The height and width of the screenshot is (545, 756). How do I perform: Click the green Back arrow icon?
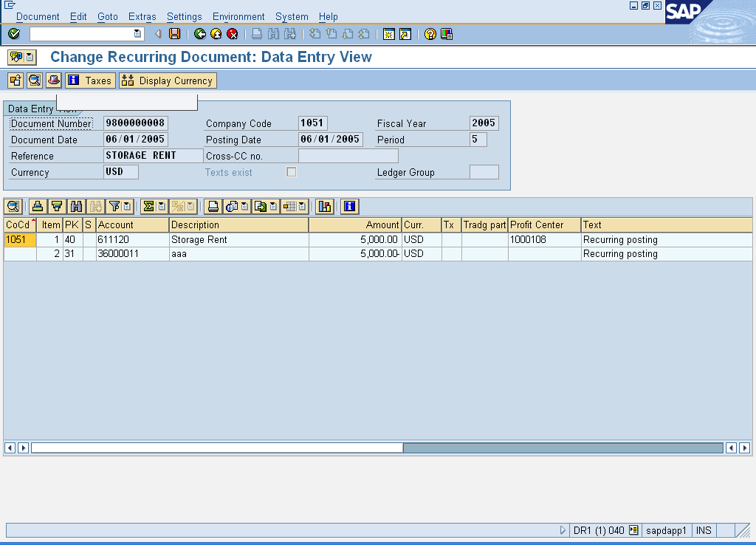(x=199, y=34)
